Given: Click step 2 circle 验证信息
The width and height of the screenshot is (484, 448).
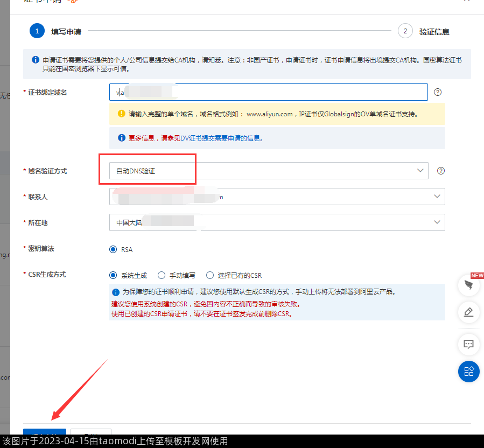Looking at the screenshot, I should [x=405, y=31].
